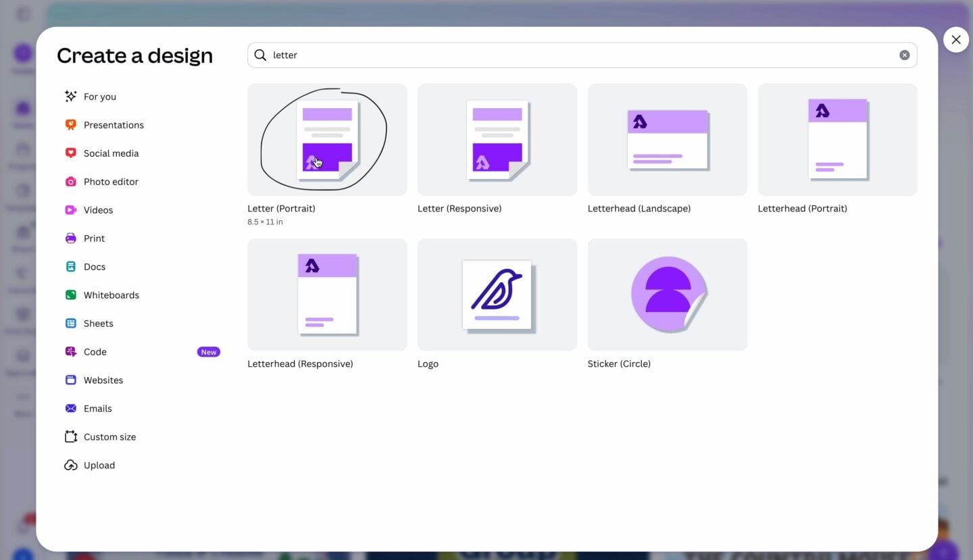
Task: Click the 'Sticker (Circle)' title text
Action: [619, 364]
